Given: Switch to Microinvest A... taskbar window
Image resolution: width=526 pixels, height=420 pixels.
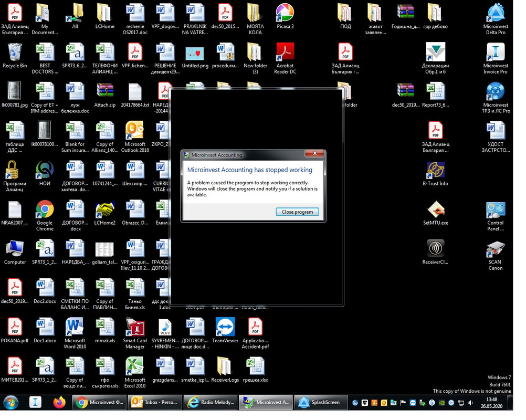Looking at the screenshot, I should coord(266,402).
